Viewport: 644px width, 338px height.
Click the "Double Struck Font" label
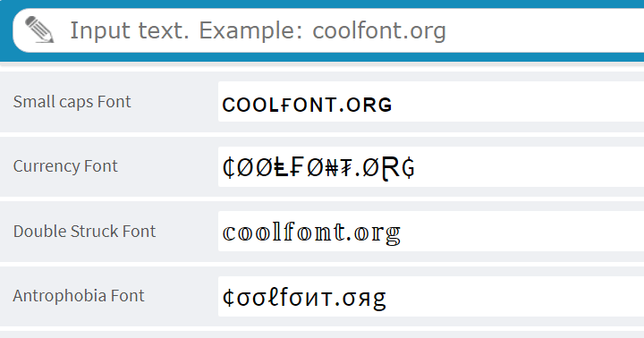84,232
